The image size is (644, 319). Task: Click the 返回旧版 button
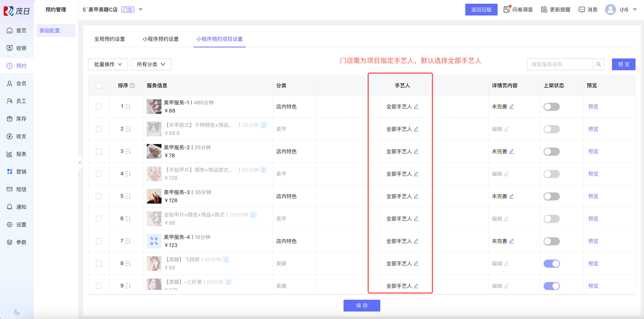pyautogui.click(x=481, y=10)
